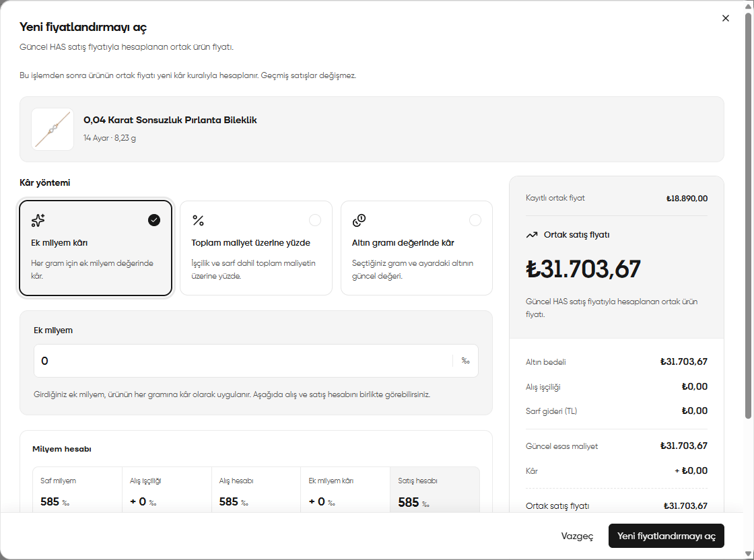
Task: Select Toplam maliyet üzerine yüzde radio option
Action: (315, 220)
